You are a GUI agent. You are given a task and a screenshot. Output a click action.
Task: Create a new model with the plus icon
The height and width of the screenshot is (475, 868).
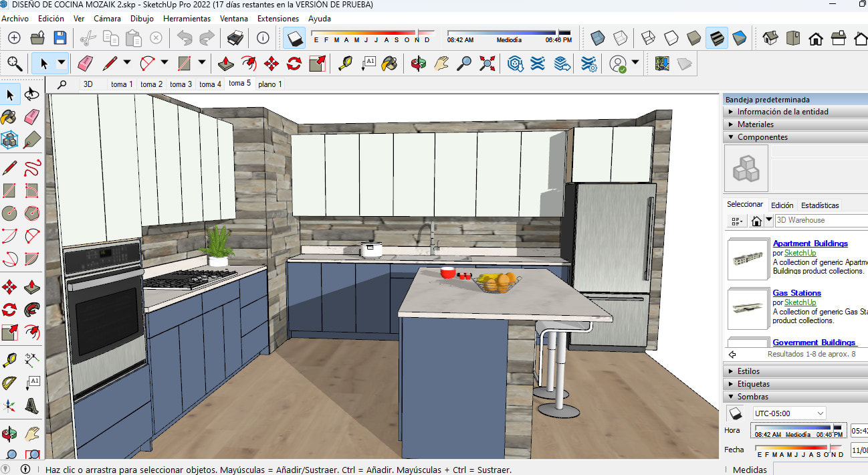pyautogui.click(x=14, y=37)
